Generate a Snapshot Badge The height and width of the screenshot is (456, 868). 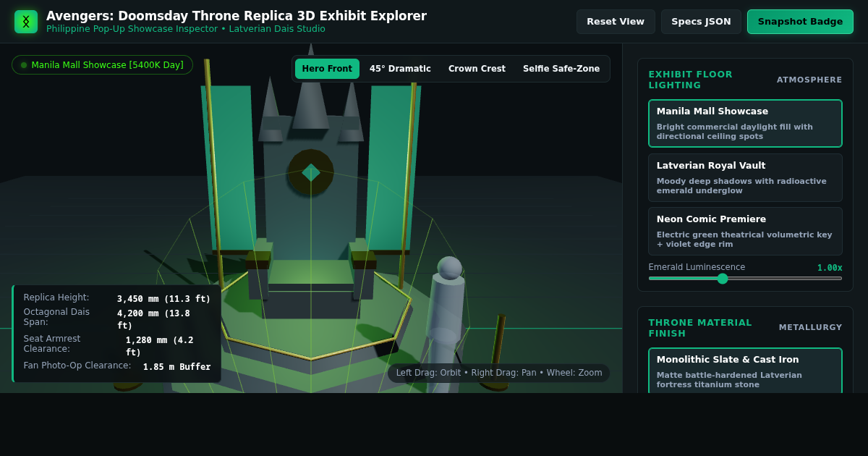click(800, 22)
